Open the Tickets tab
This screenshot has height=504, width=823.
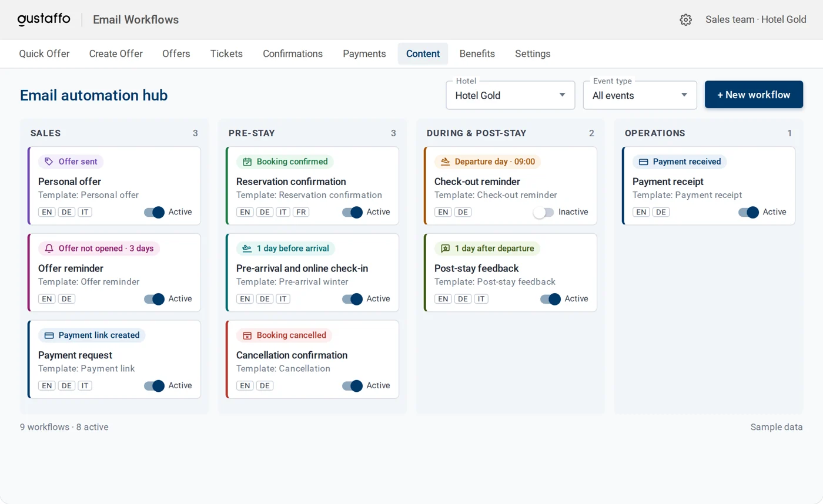click(226, 53)
